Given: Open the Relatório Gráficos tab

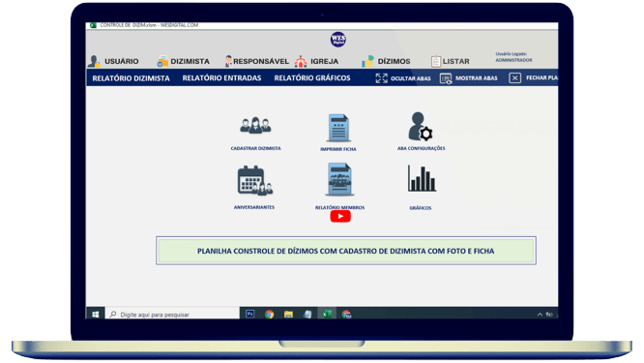Looking at the screenshot, I should tap(312, 78).
